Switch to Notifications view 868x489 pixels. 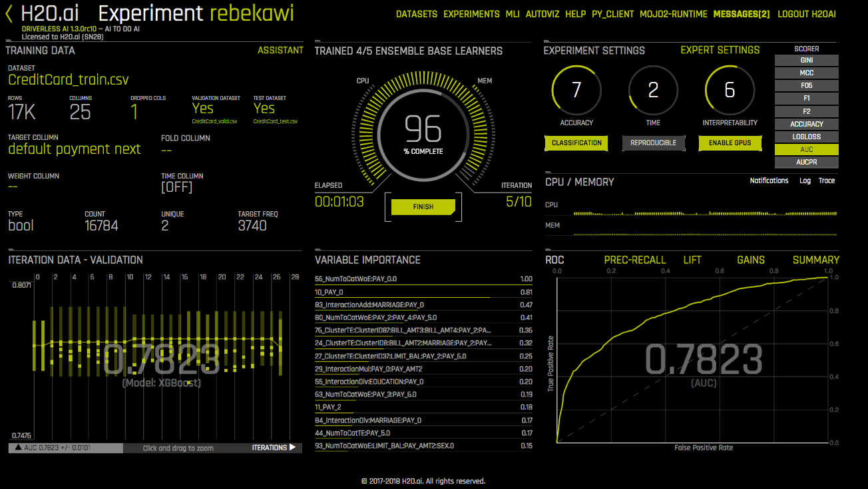pos(769,181)
